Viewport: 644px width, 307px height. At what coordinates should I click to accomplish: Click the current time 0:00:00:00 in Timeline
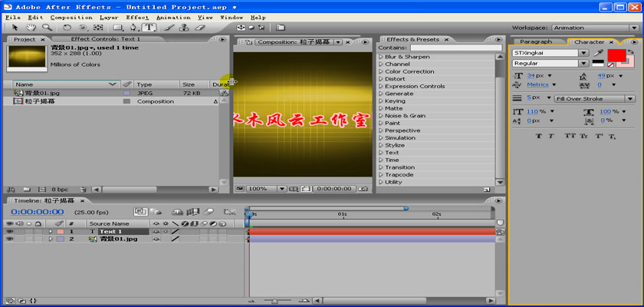coord(38,212)
